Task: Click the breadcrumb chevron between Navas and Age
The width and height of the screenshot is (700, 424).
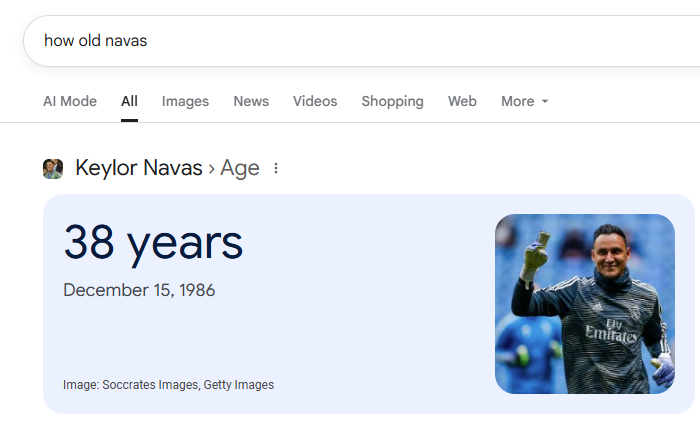Action: pyautogui.click(x=212, y=169)
